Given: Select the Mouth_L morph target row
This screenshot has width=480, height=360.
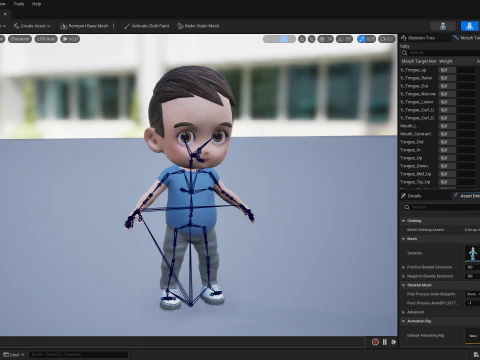Looking at the screenshot, I should 440,126.
